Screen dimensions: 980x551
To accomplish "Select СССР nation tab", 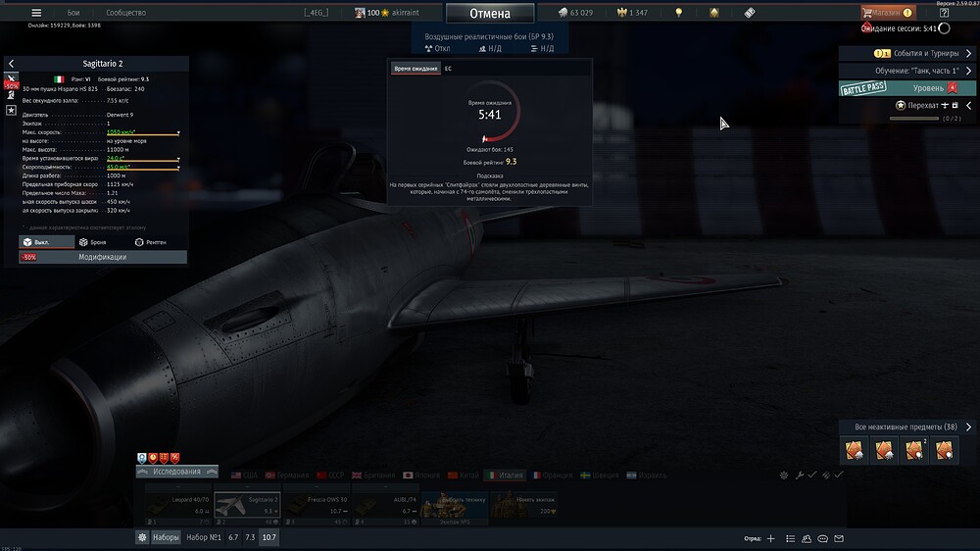I will 330,476.
